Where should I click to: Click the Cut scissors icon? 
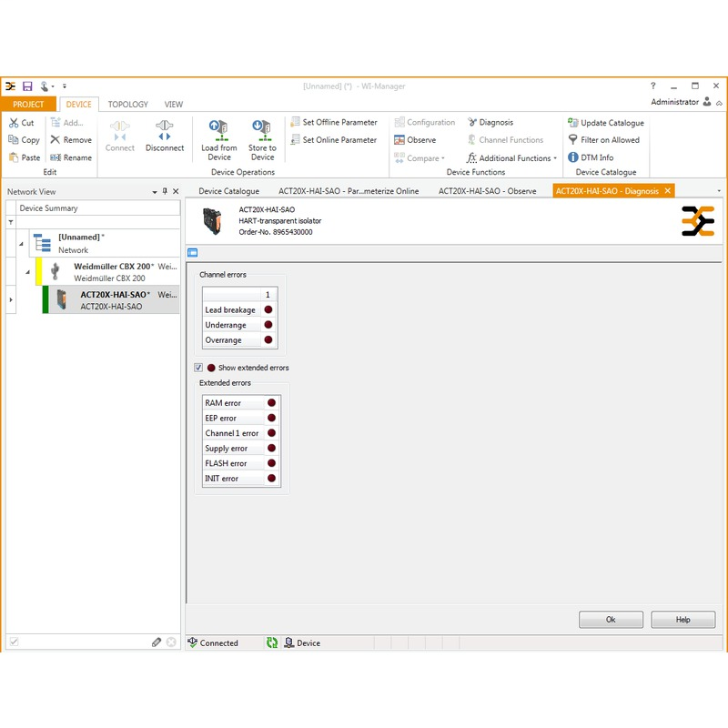14,123
